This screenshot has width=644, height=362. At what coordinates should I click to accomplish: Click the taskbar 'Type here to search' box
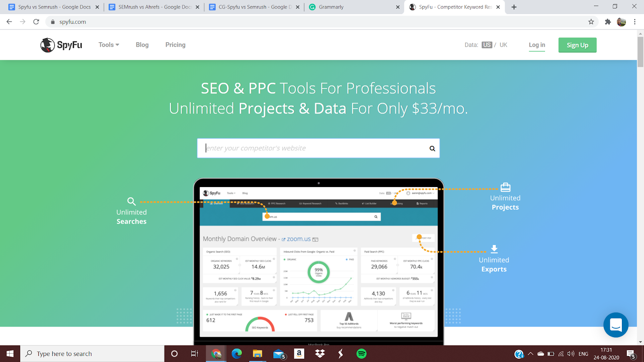point(92,354)
